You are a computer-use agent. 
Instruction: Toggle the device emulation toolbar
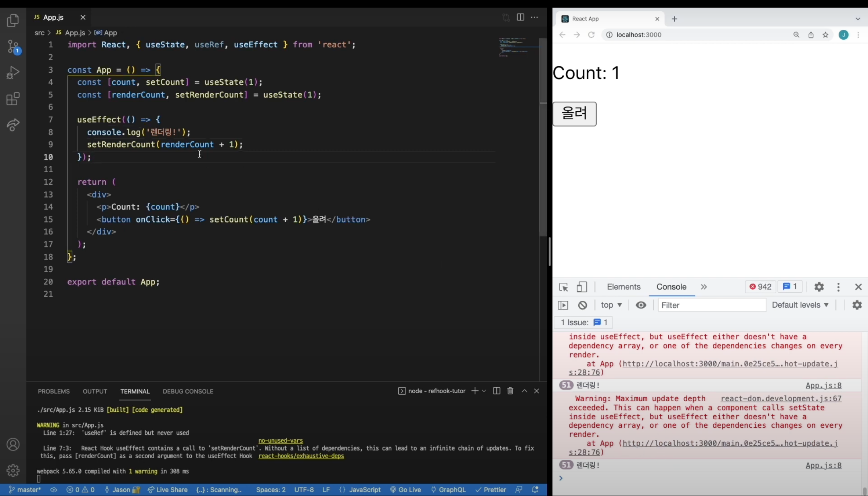click(x=582, y=287)
